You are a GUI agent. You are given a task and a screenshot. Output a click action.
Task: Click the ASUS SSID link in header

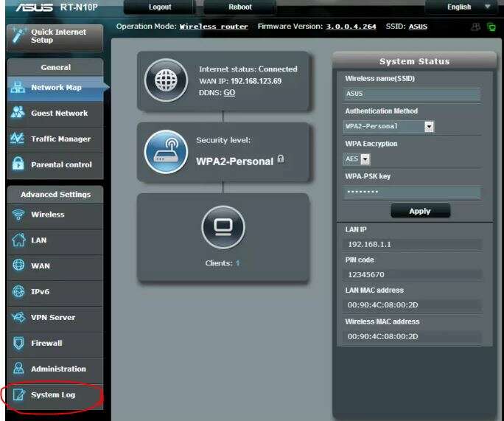click(x=418, y=27)
